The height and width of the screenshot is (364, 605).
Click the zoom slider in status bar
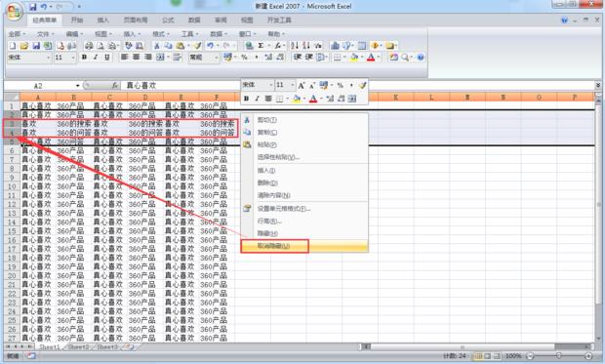point(559,356)
